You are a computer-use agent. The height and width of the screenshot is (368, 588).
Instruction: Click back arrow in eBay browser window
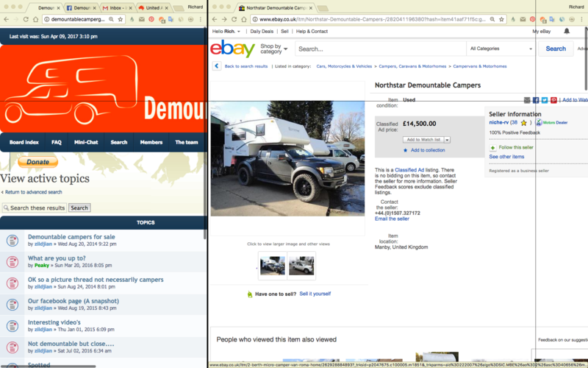pos(215,19)
